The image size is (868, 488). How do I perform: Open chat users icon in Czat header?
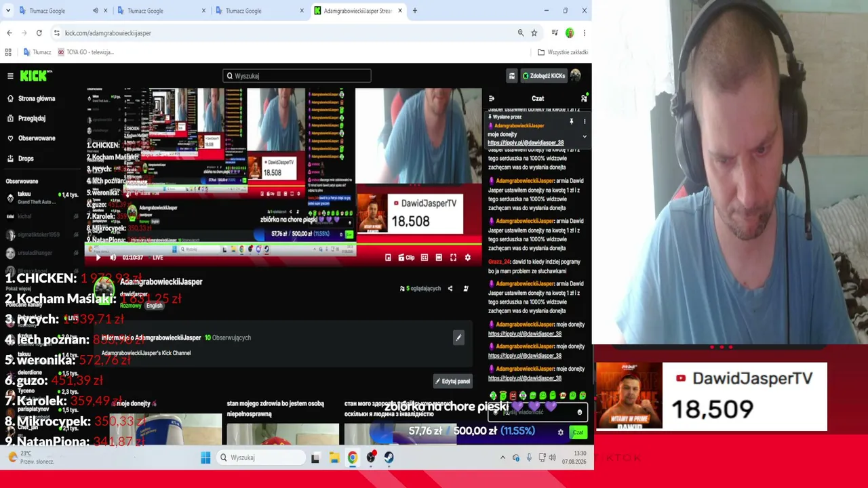tap(584, 99)
